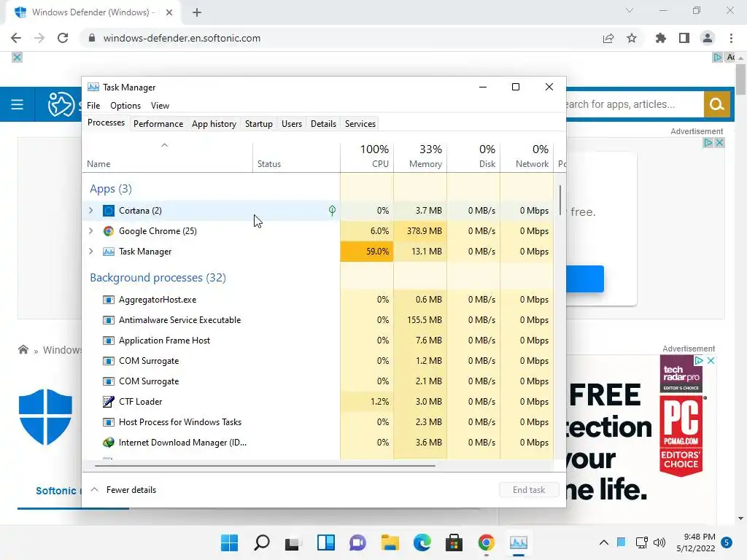Open Chrome extensions puzzle icon

click(x=660, y=38)
